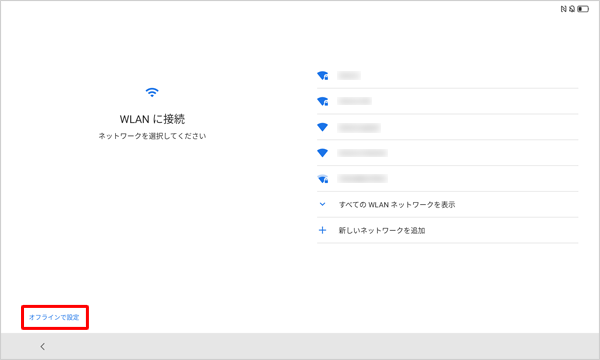Click 'ネットワークを選択してください' text
The height and width of the screenshot is (360, 600).
pos(152,136)
